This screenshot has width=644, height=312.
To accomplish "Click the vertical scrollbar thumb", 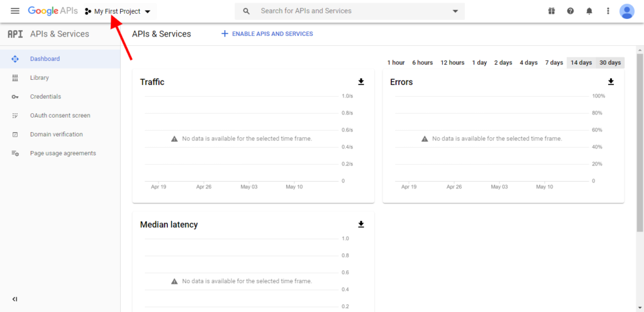I will (640, 142).
